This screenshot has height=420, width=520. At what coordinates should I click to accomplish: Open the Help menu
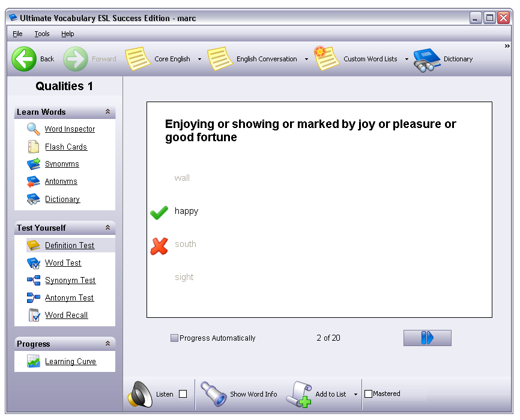coord(68,34)
